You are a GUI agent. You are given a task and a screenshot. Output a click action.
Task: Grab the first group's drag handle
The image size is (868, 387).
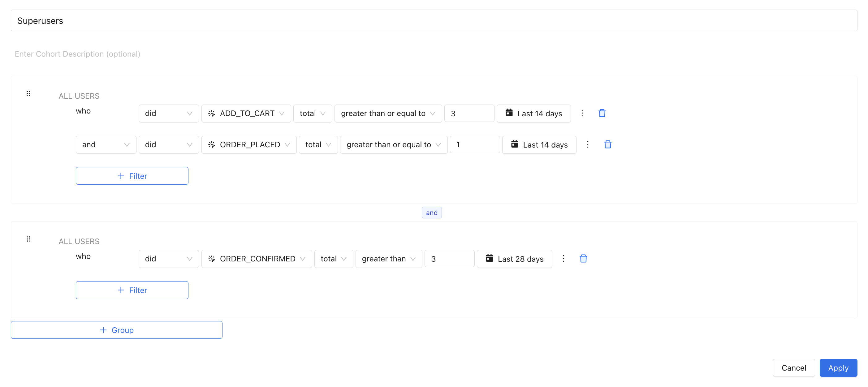coord(28,94)
